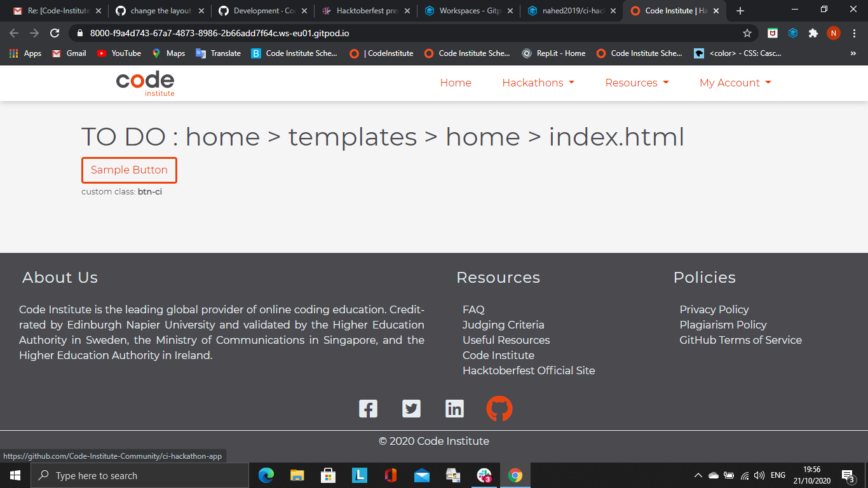Open the ENG language indicator
The width and height of the screenshot is (868, 488).
pos(778,475)
